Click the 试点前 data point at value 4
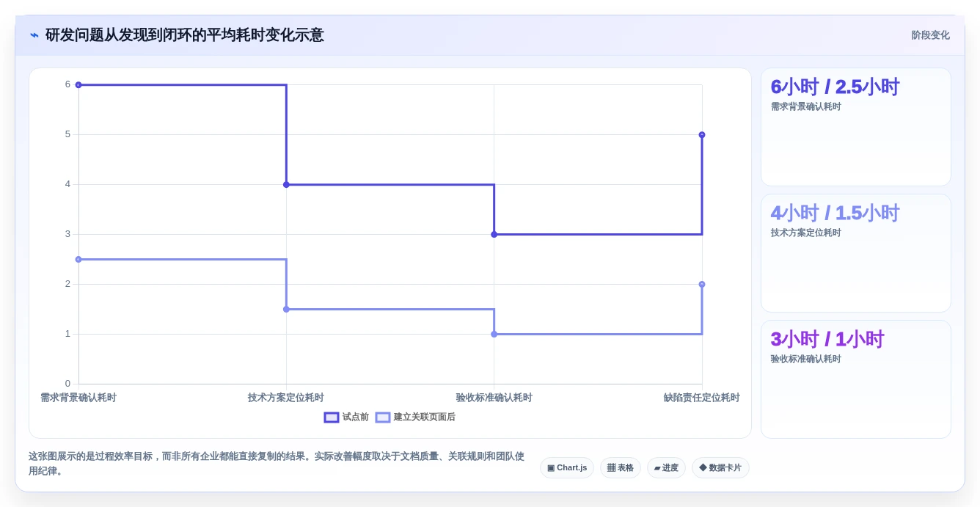 [x=286, y=185]
